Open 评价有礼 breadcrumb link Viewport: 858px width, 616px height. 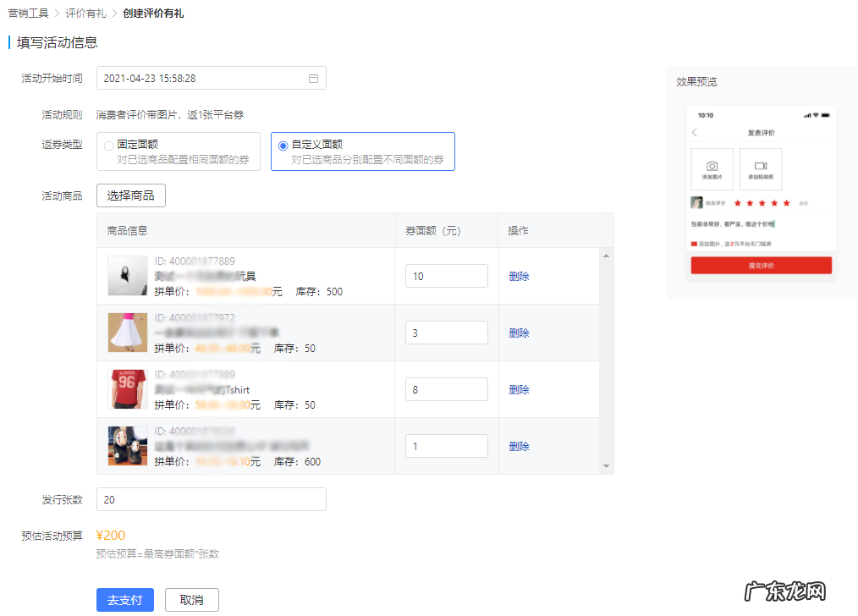click(x=86, y=14)
